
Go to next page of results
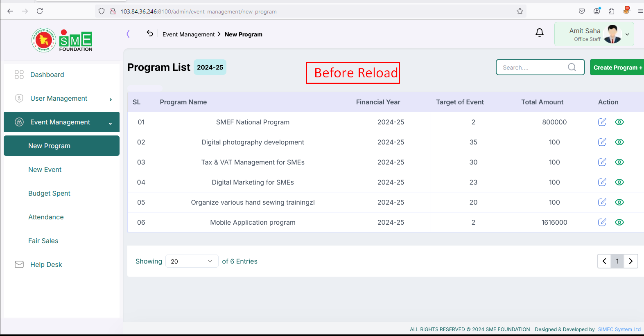[631, 261]
